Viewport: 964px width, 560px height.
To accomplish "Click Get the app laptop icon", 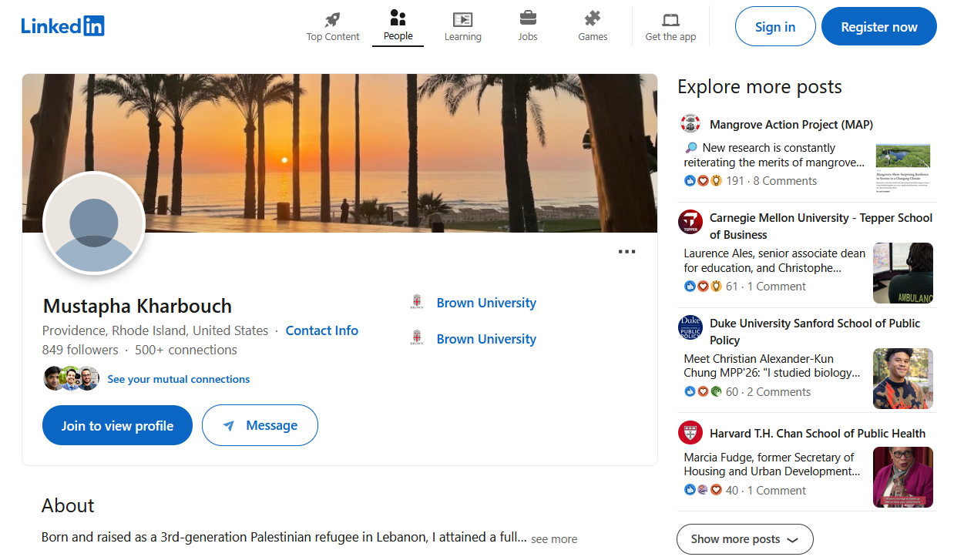I will tap(671, 20).
